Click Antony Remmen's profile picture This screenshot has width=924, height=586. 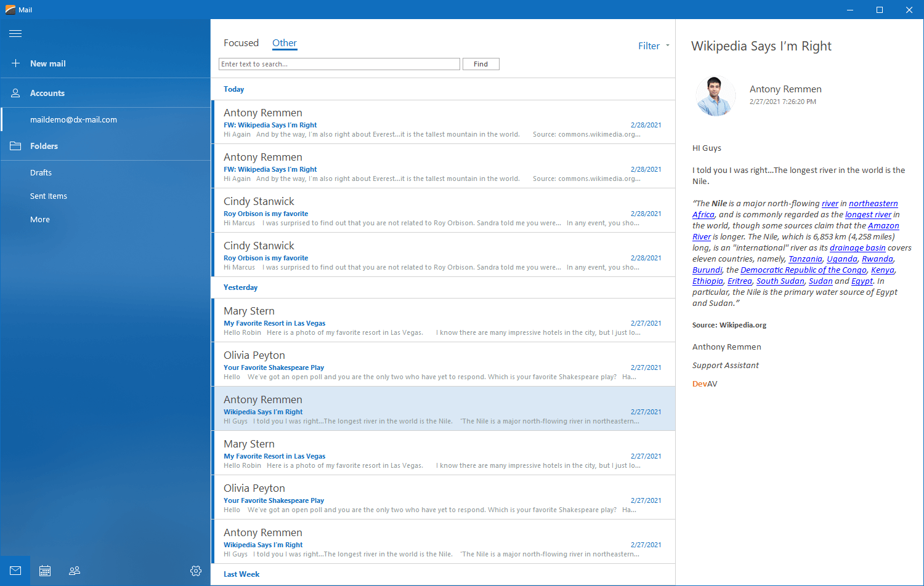715,95
